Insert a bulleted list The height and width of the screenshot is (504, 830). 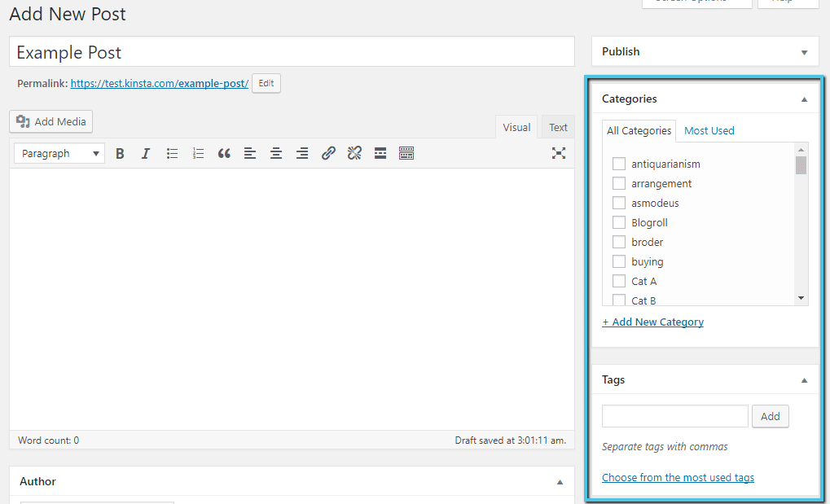tap(172, 153)
